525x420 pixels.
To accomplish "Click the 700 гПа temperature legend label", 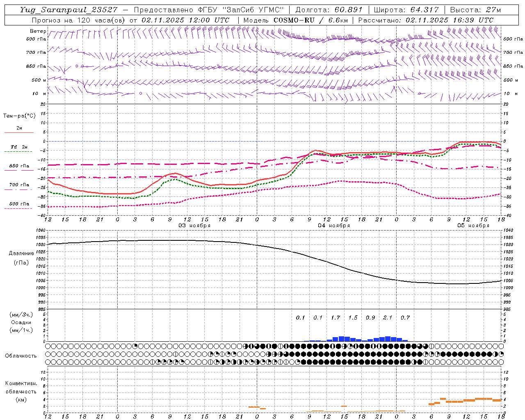I will [19, 185].
